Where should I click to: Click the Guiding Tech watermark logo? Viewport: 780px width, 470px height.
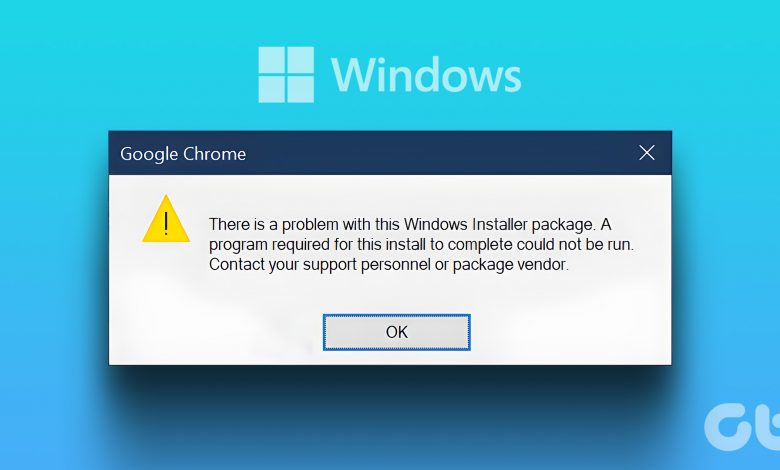point(742,427)
